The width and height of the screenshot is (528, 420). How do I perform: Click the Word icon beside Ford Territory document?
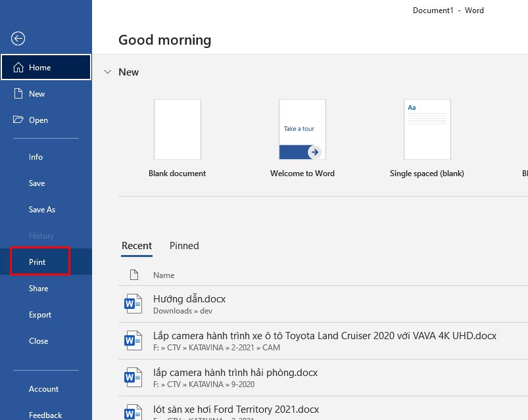pyautogui.click(x=133, y=412)
